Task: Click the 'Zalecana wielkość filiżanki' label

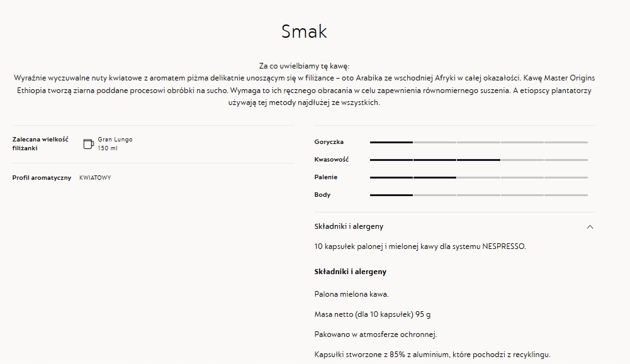Action: click(x=40, y=143)
